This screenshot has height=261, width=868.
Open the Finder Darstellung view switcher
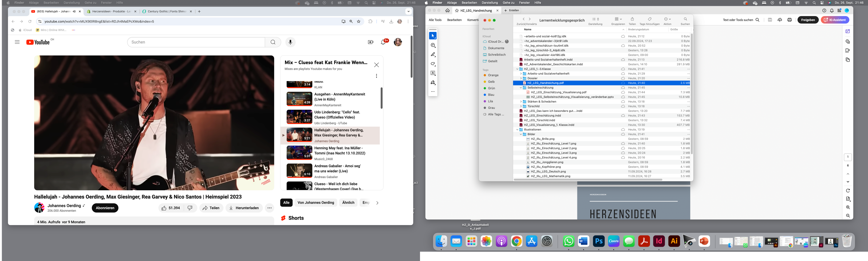click(x=595, y=19)
